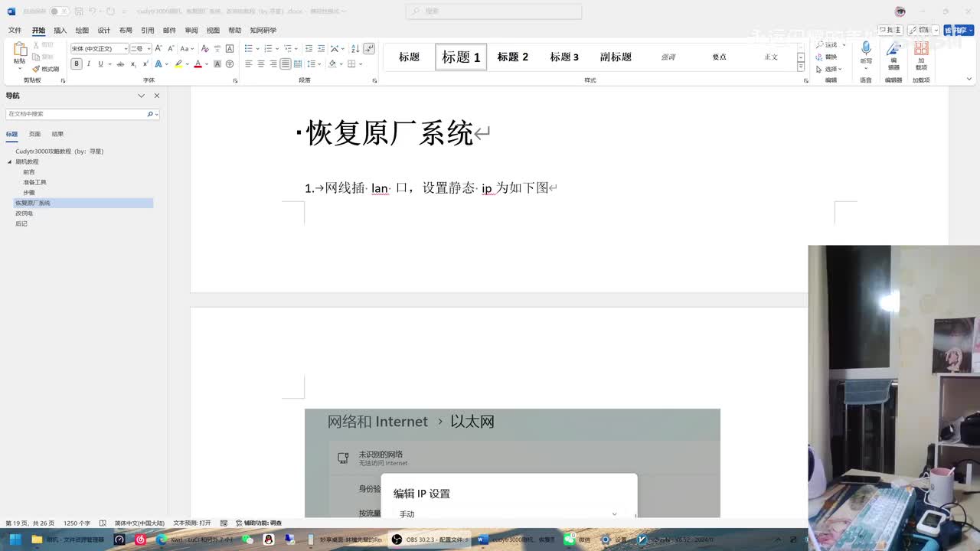Open the Editor tool
This screenshot has height=551, width=980.
point(893,55)
